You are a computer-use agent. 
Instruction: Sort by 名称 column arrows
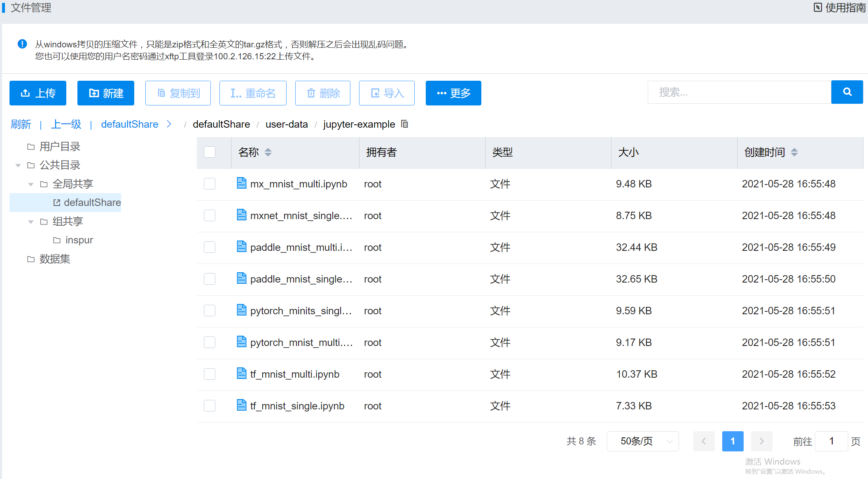point(268,152)
